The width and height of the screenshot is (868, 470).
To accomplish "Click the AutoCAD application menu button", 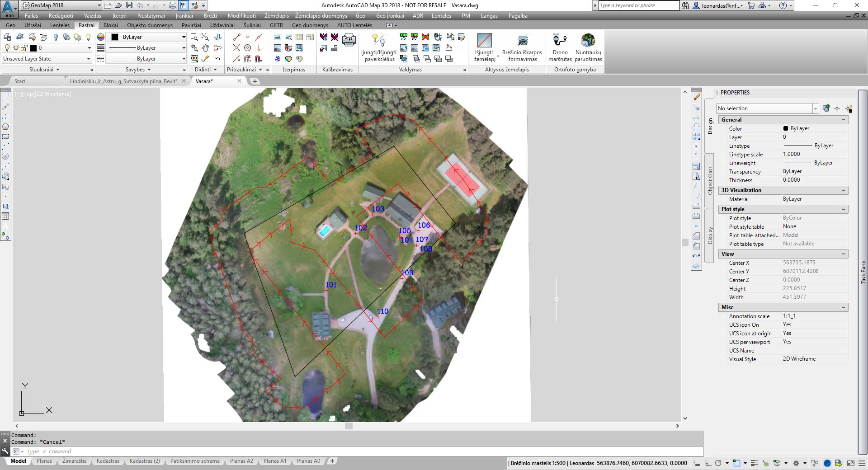I will click(9, 9).
